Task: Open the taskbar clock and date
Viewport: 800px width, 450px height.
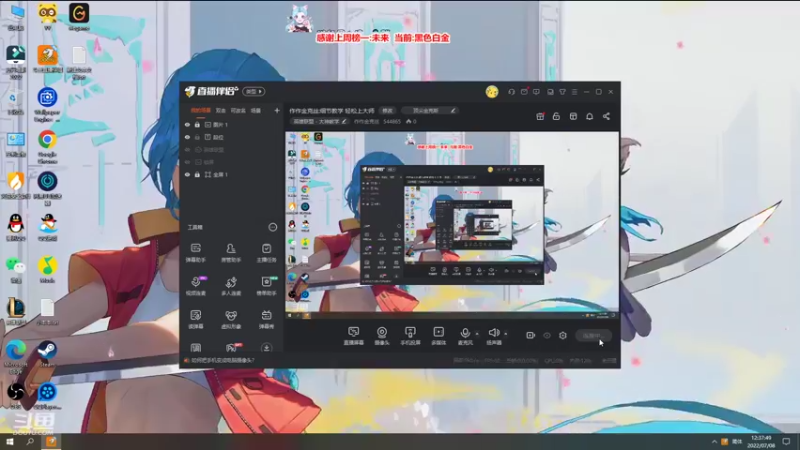Action: click(x=761, y=441)
